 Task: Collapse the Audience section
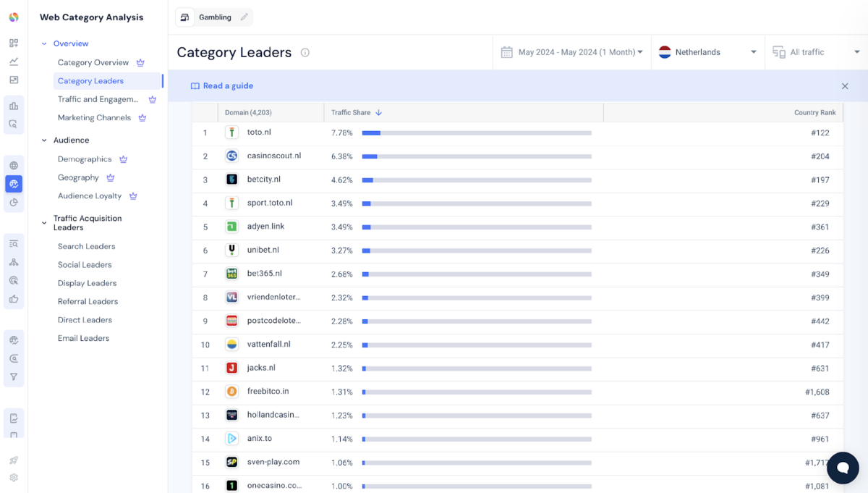(x=44, y=140)
